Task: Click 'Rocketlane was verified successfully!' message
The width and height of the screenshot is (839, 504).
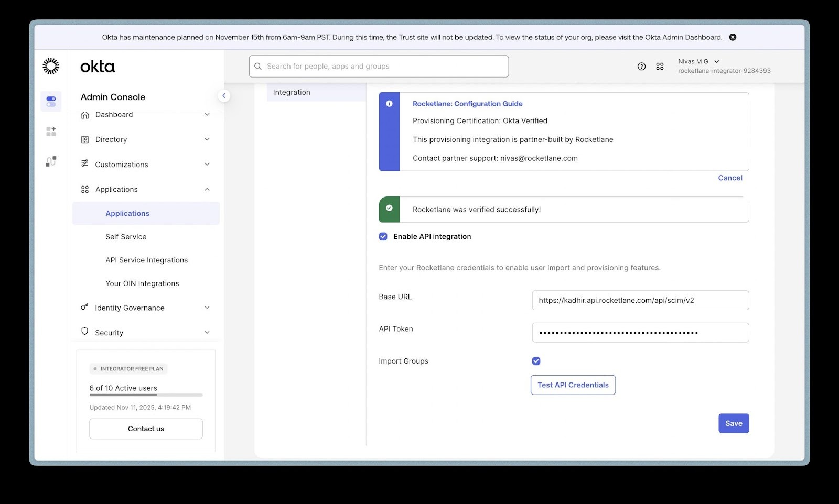Action: pos(477,210)
